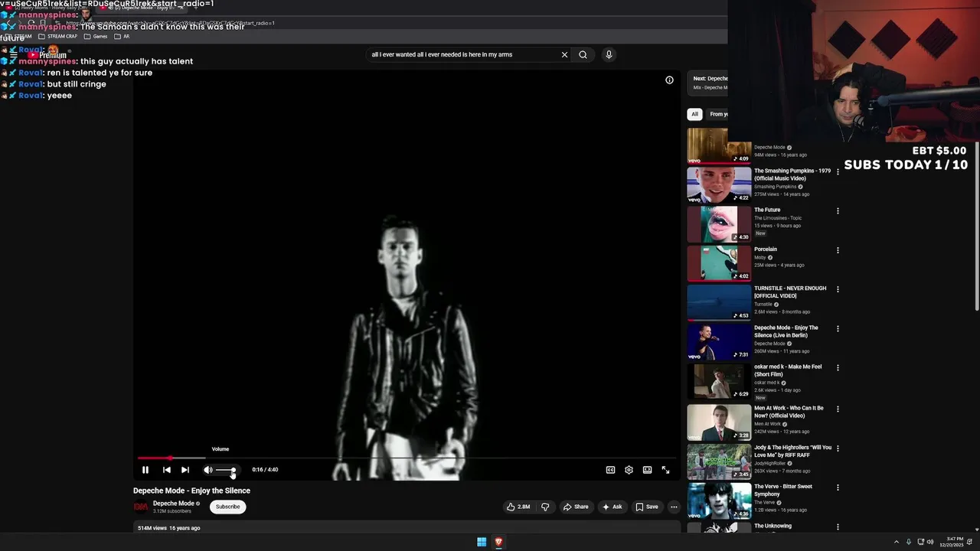Open options for Men At Work video
Viewport: 980px width, 551px height.
(x=838, y=409)
